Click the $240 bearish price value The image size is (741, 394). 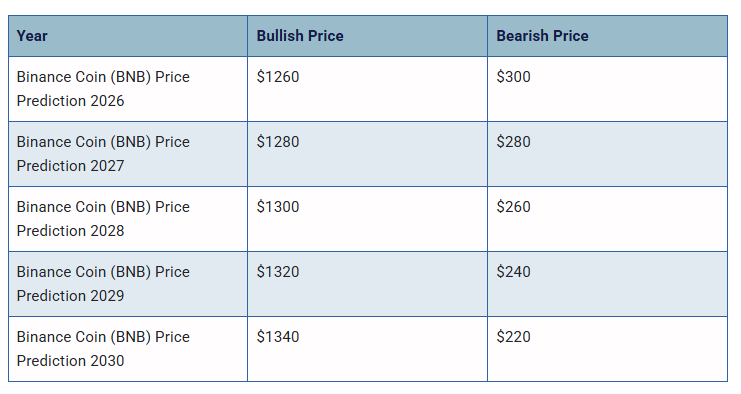point(513,272)
